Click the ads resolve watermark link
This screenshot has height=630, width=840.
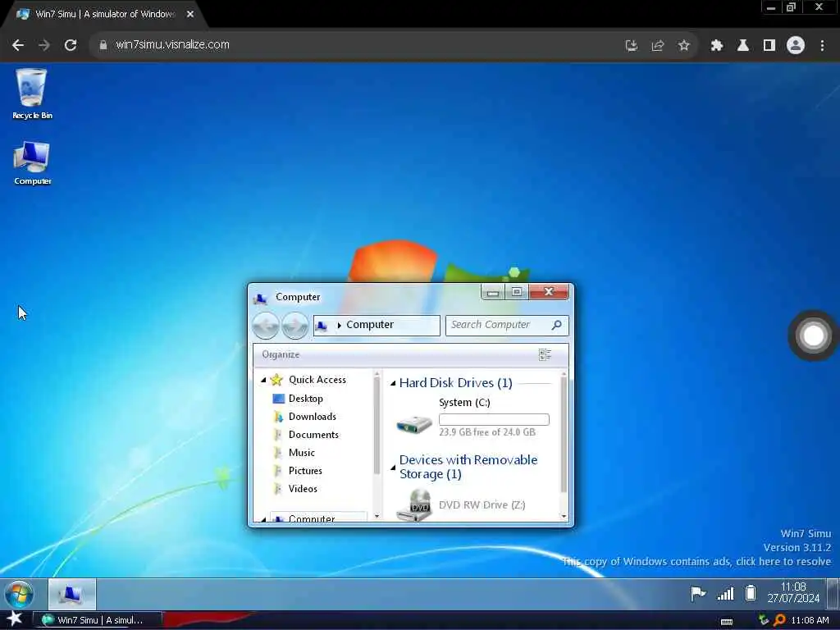(696, 561)
